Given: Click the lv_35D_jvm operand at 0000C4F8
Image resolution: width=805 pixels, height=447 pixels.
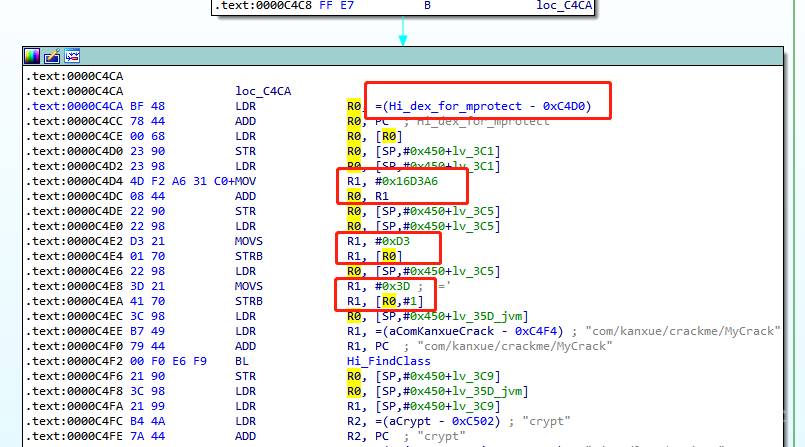Looking at the screenshot, I should 488,391.
